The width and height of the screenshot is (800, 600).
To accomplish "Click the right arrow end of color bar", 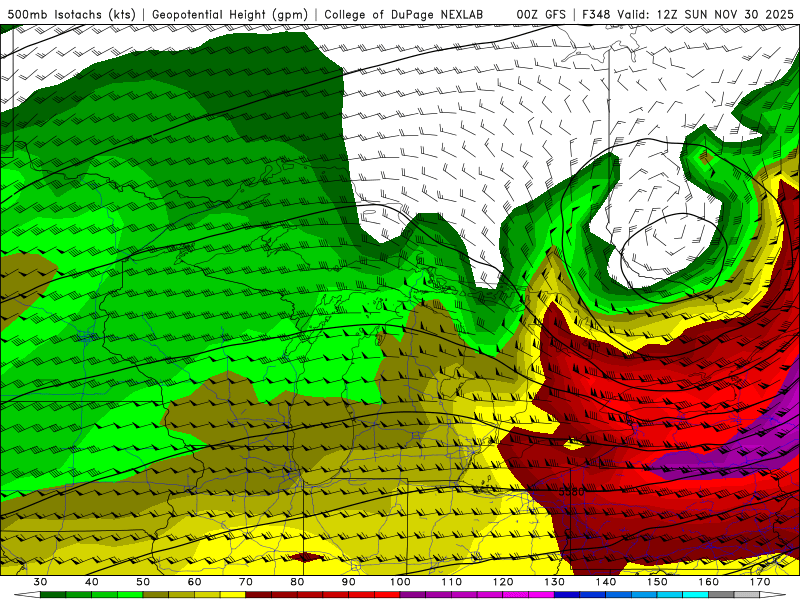I will 773,595.
